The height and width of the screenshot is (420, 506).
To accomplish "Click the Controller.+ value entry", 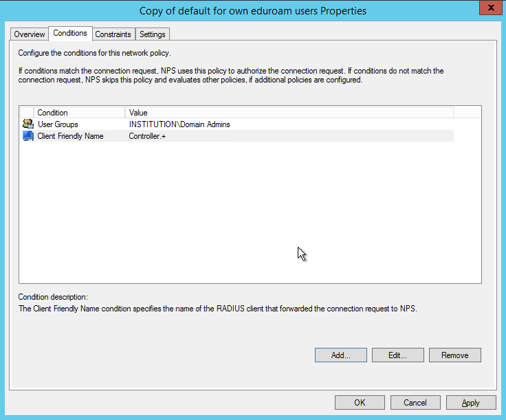I will tap(147, 136).
